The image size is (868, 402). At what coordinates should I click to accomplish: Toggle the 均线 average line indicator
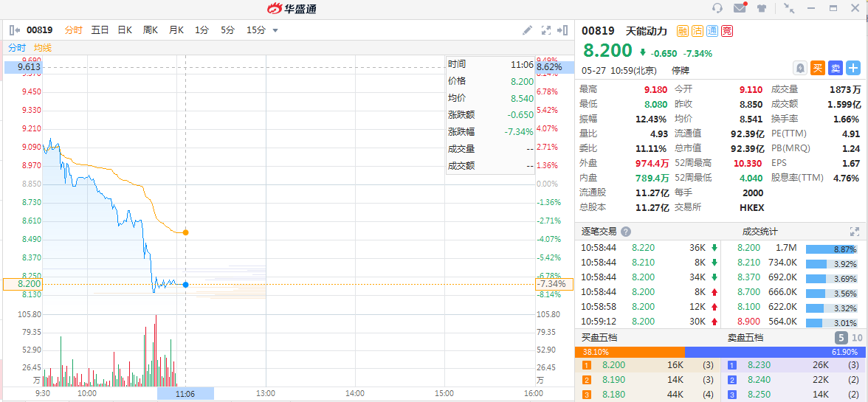tap(43, 48)
